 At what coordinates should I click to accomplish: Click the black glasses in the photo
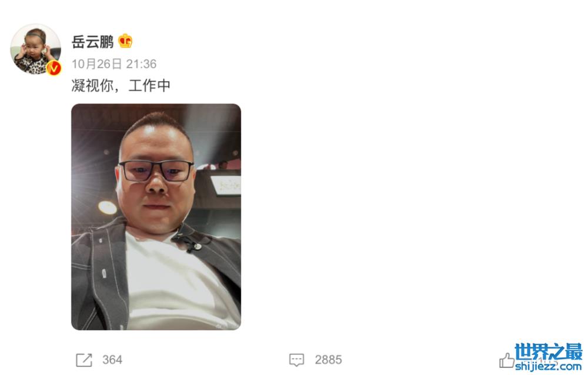(156, 171)
